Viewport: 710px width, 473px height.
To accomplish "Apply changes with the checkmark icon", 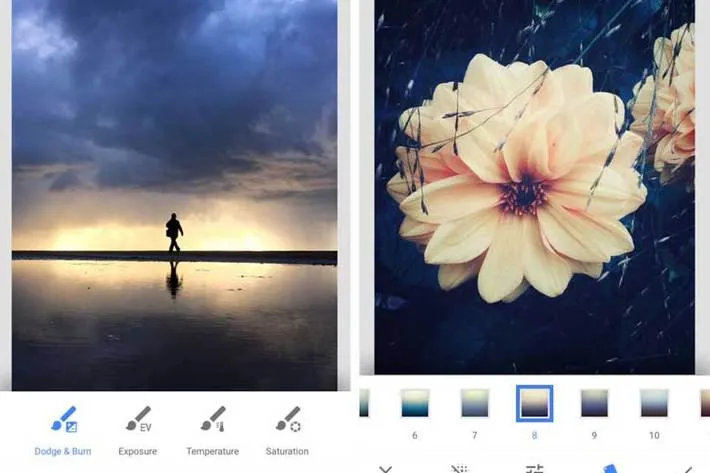I will pyautogui.click(x=685, y=469).
